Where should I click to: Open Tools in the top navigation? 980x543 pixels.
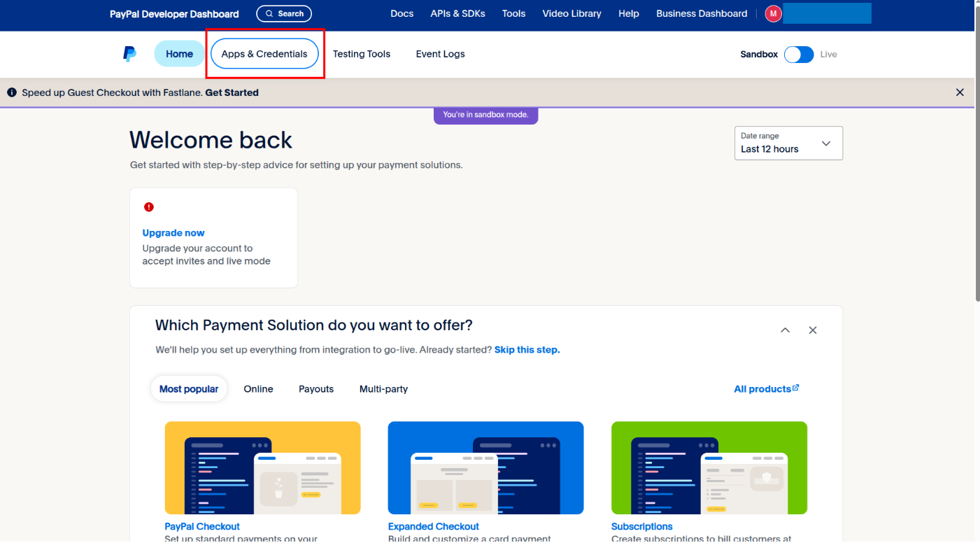coord(513,13)
